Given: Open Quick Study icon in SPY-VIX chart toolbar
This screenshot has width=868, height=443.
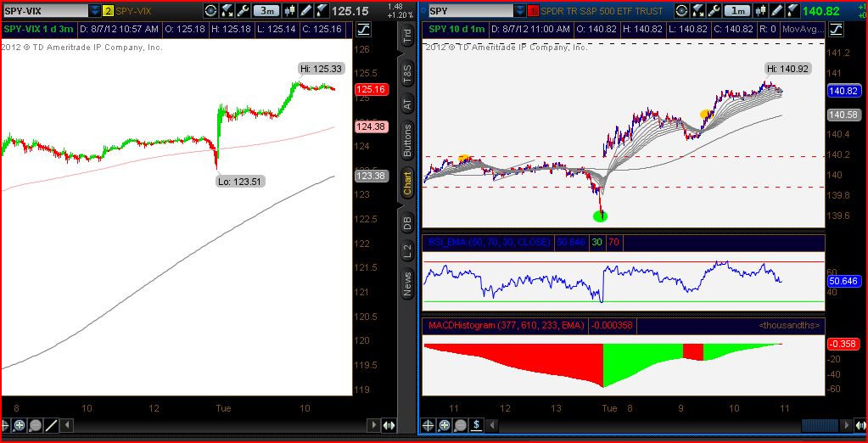Looking at the screenshot, I should (227, 10).
